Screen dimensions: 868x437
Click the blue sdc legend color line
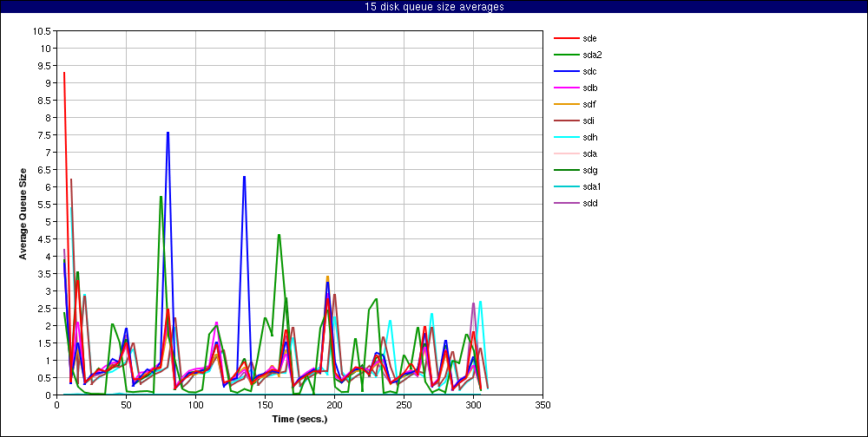click(x=566, y=71)
